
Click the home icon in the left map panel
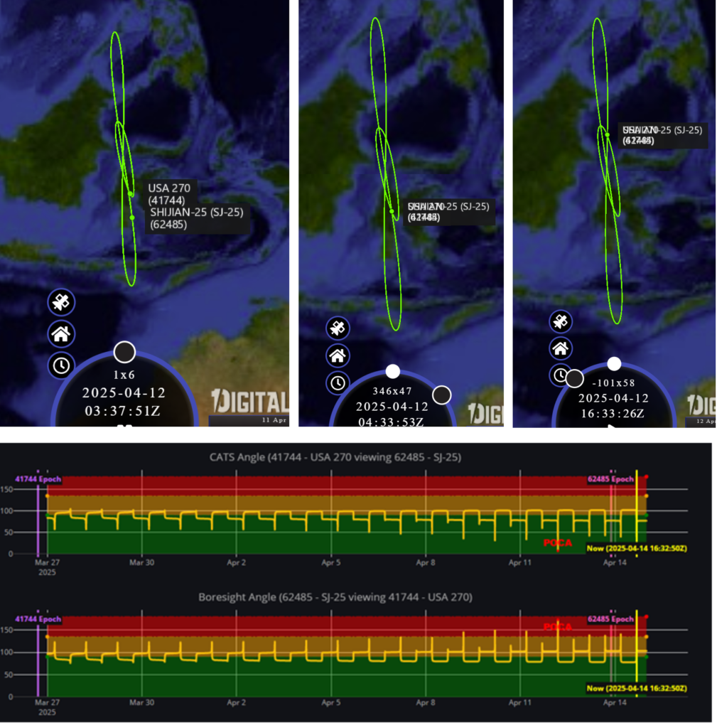pyautogui.click(x=62, y=333)
